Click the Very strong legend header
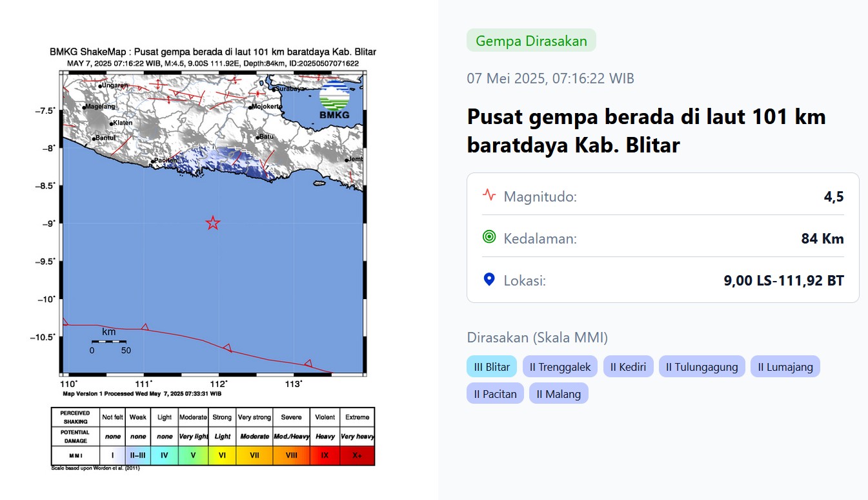 tap(254, 417)
